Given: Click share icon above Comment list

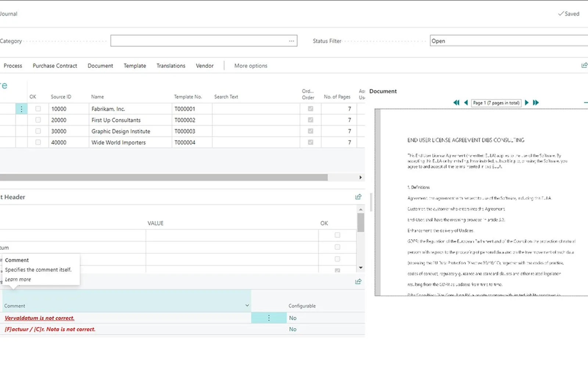Looking at the screenshot, I should 358,282.
